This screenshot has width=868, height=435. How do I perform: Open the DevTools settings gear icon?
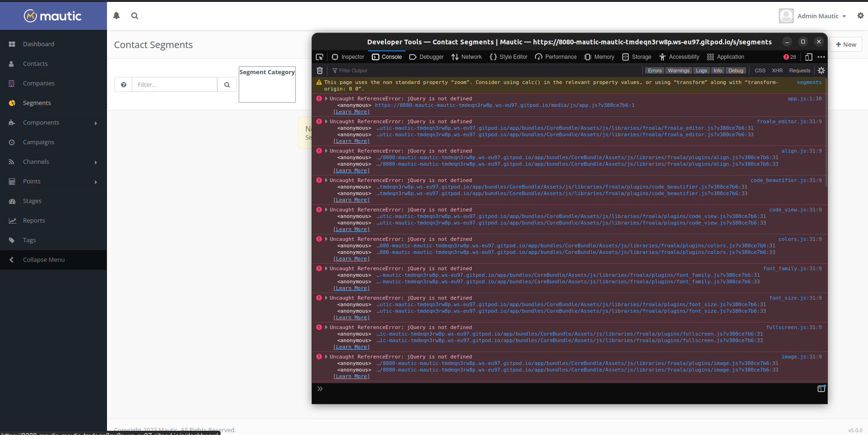[x=821, y=70]
